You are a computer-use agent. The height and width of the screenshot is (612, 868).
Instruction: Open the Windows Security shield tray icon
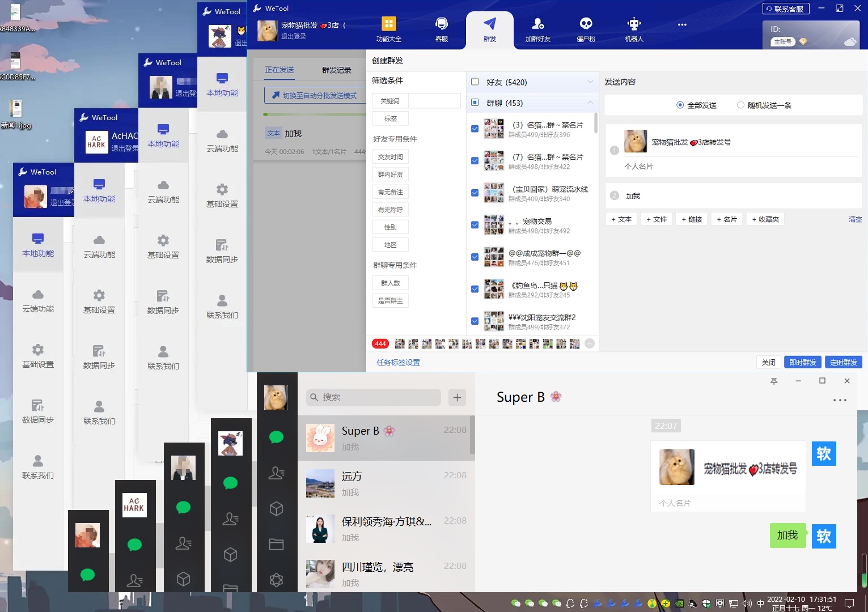706,603
